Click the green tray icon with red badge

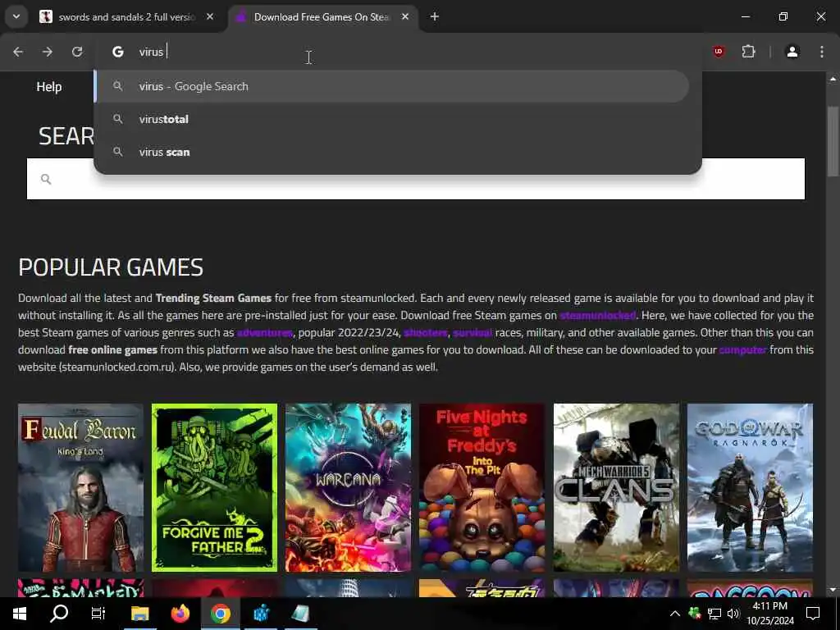coord(694,614)
